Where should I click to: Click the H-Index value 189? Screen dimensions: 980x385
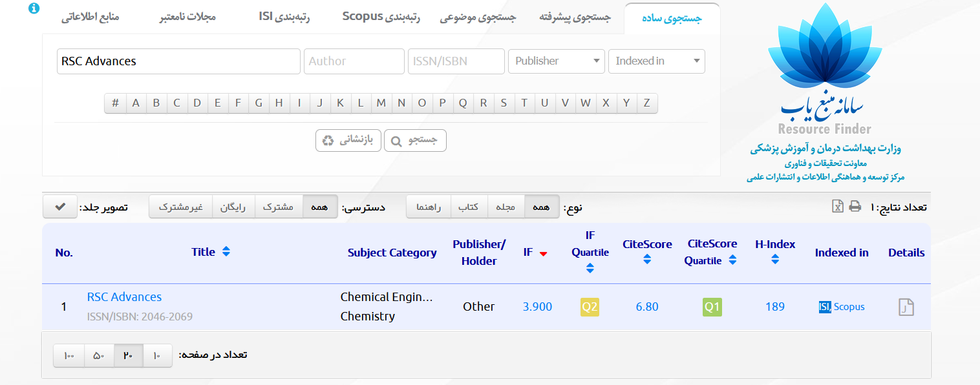click(x=775, y=307)
